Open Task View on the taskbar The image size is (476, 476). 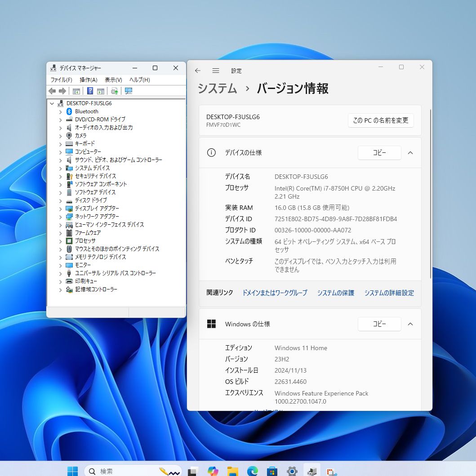coord(192,471)
